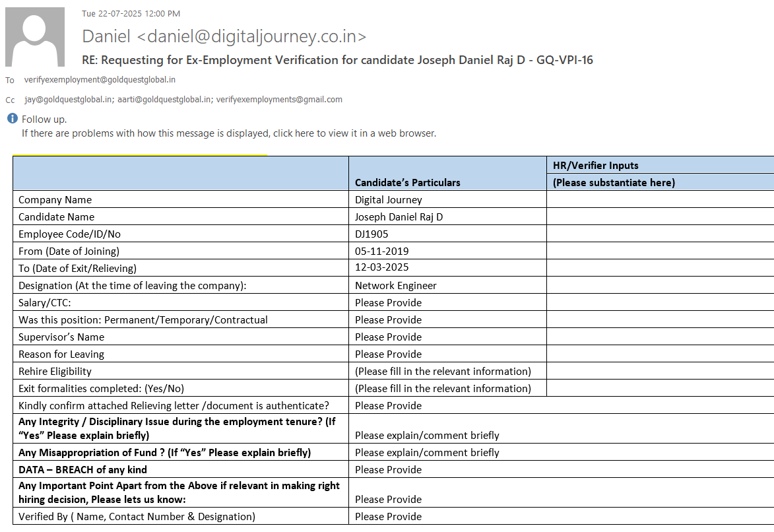Viewport: 774px width, 532px height.
Task: Click Please Provide in the Permanent/Temporary/Contractual row
Action: pyautogui.click(x=389, y=320)
